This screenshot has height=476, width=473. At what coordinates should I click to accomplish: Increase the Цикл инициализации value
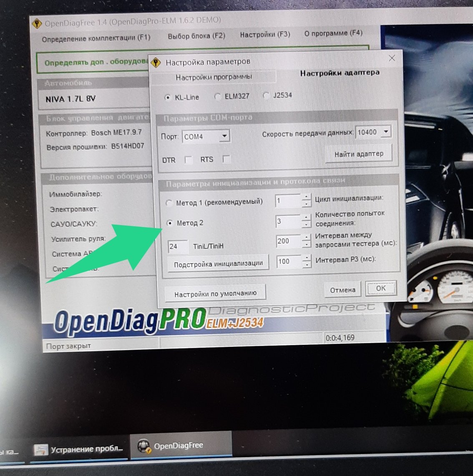pyautogui.click(x=307, y=197)
